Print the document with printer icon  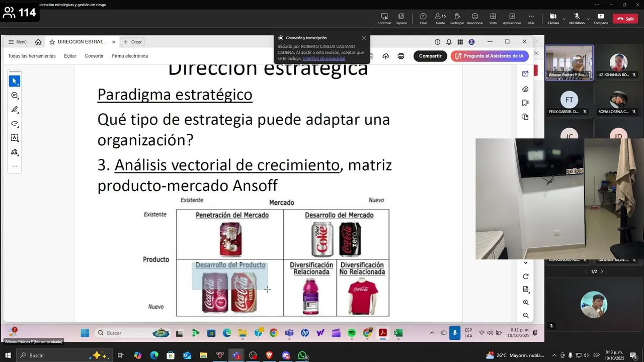pyautogui.click(x=401, y=56)
